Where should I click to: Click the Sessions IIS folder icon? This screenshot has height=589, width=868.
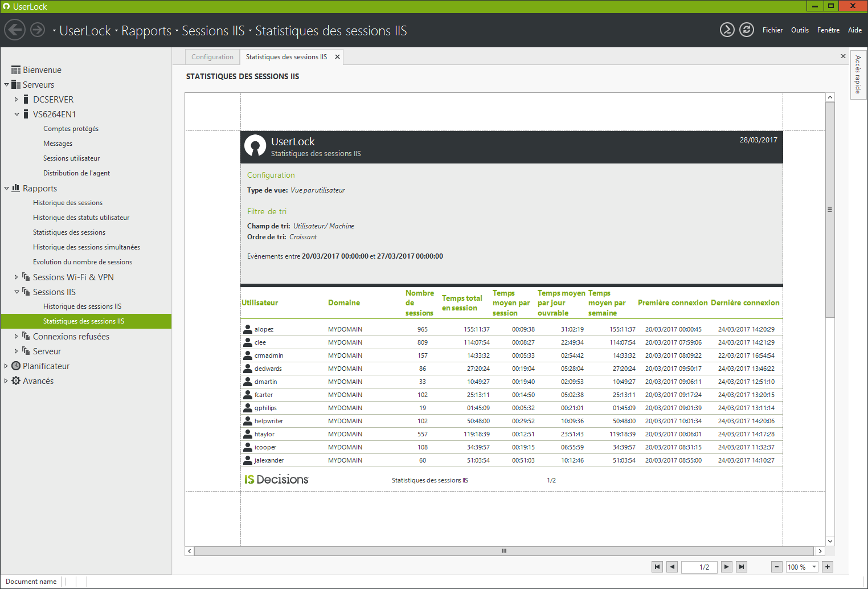tap(26, 292)
